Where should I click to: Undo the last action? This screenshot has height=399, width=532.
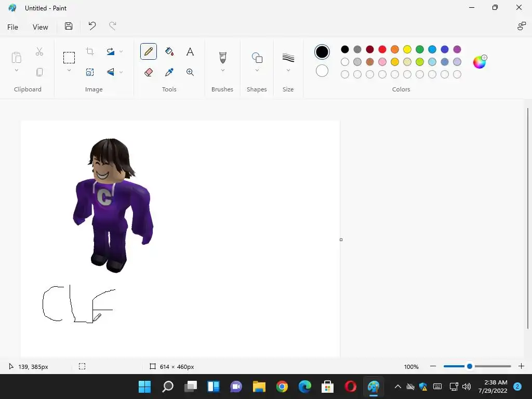coord(92,26)
